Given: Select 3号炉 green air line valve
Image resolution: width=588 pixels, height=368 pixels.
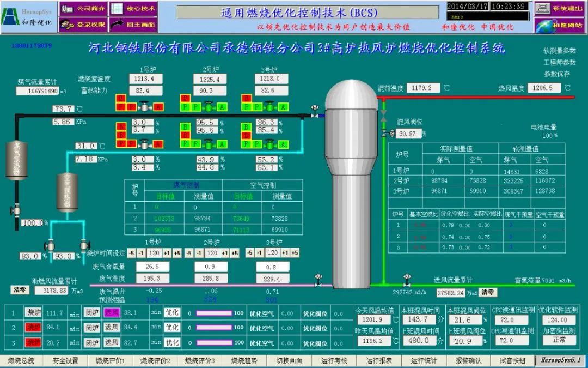Looking at the screenshot, I should click(269, 143).
